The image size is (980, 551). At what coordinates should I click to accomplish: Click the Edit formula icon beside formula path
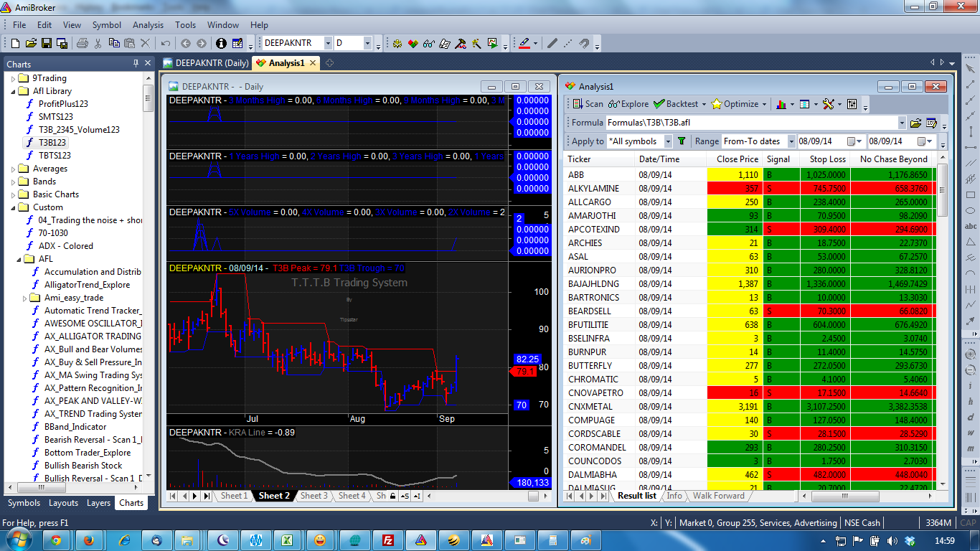[x=932, y=123]
